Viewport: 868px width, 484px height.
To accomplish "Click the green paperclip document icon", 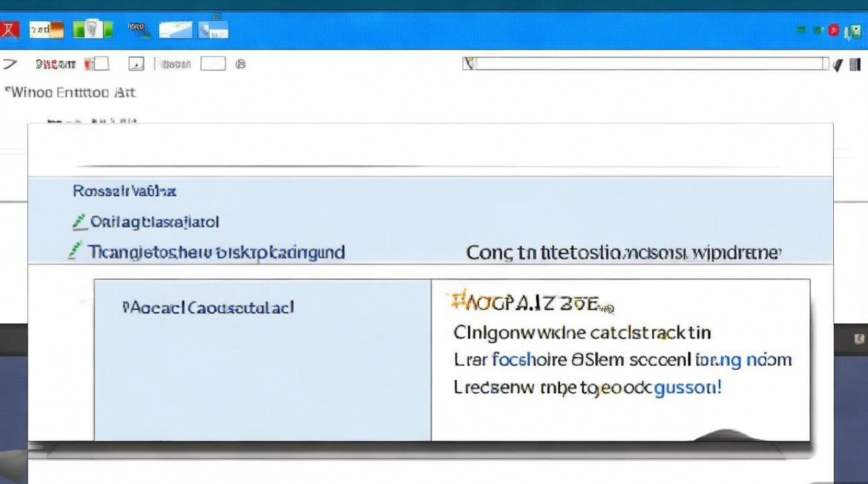I will point(93,30).
